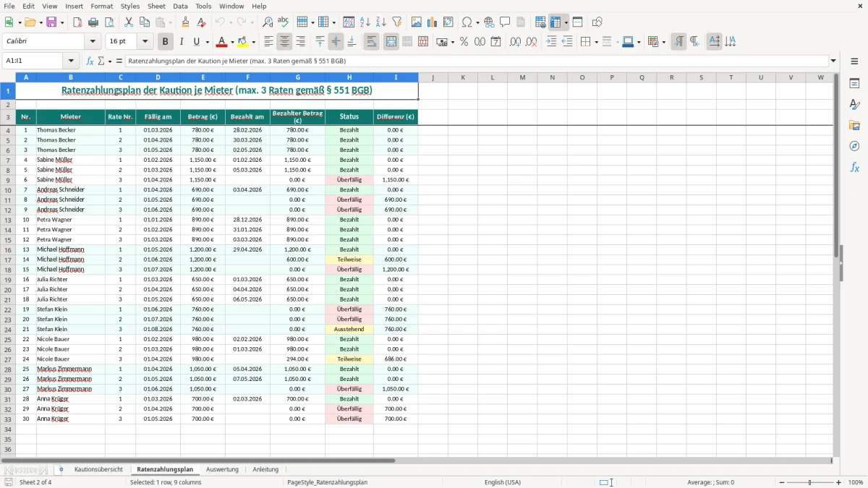Open font color dropdown arrow
Viewport: 868px width, 488px height.
click(x=232, y=42)
